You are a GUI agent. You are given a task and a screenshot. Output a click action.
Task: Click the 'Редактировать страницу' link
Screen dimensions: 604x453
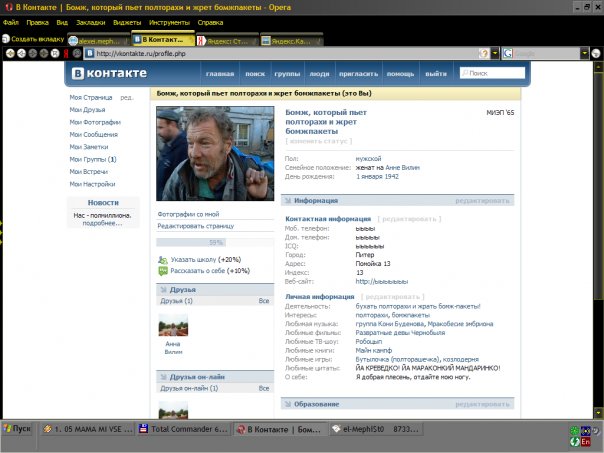point(196,226)
